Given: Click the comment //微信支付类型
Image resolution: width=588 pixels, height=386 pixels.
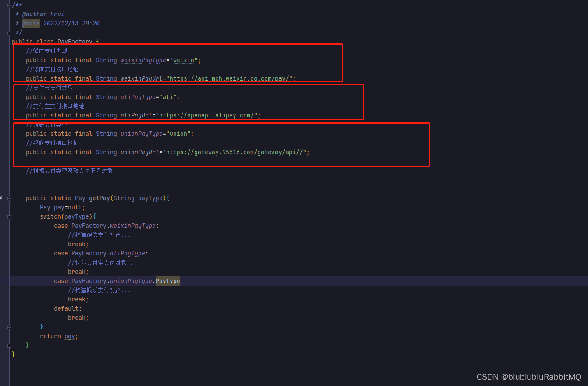Looking at the screenshot, I should click(x=46, y=51).
